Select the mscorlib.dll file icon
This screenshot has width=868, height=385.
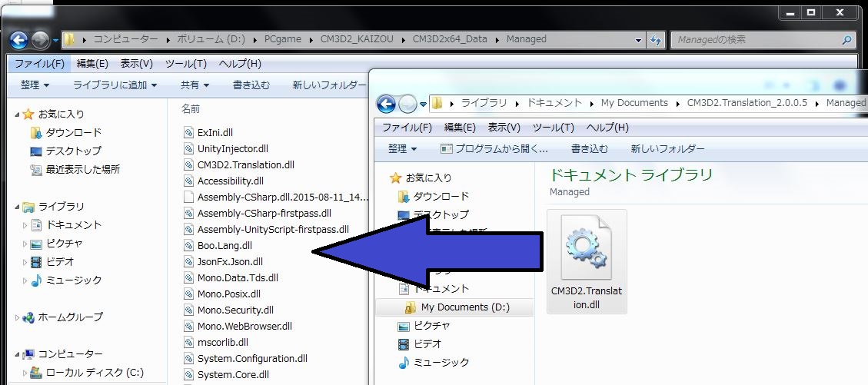pyautogui.click(x=188, y=343)
